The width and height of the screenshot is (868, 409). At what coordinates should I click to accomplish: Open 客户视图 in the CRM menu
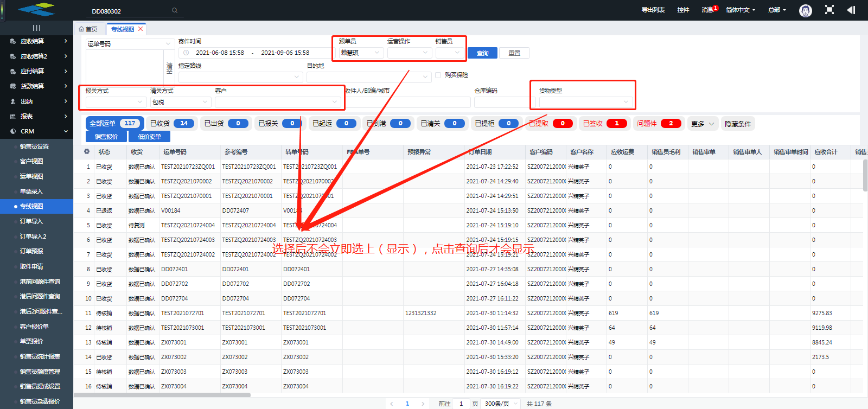click(31, 161)
